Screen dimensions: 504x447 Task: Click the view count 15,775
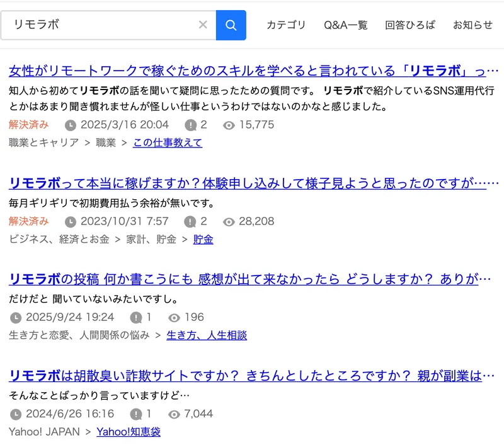point(257,124)
